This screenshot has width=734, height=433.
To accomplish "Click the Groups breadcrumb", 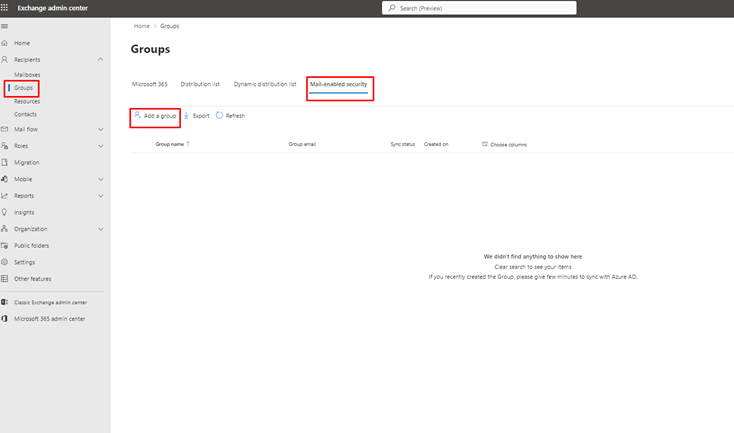I will click(169, 26).
